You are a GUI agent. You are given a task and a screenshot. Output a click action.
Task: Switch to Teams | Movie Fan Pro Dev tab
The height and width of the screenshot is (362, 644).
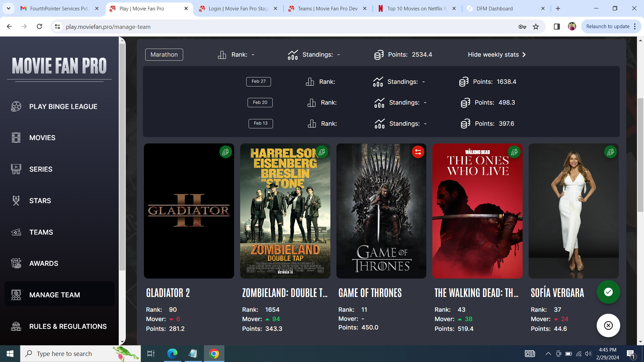pyautogui.click(x=327, y=8)
